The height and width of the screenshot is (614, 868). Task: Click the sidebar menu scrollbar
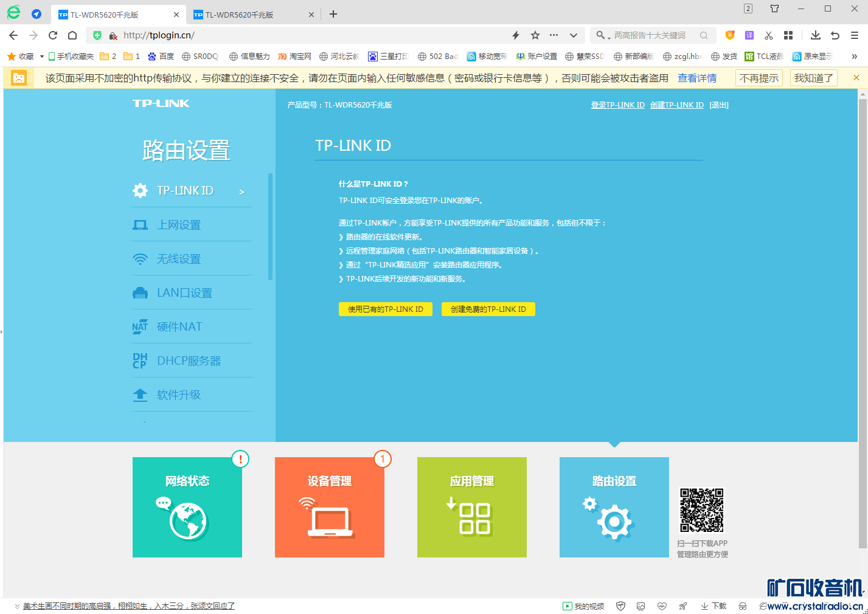(x=270, y=227)
